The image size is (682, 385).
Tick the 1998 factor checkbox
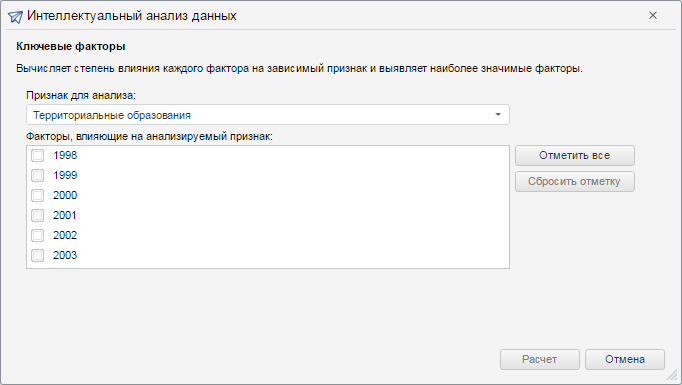tap(37, 155)
